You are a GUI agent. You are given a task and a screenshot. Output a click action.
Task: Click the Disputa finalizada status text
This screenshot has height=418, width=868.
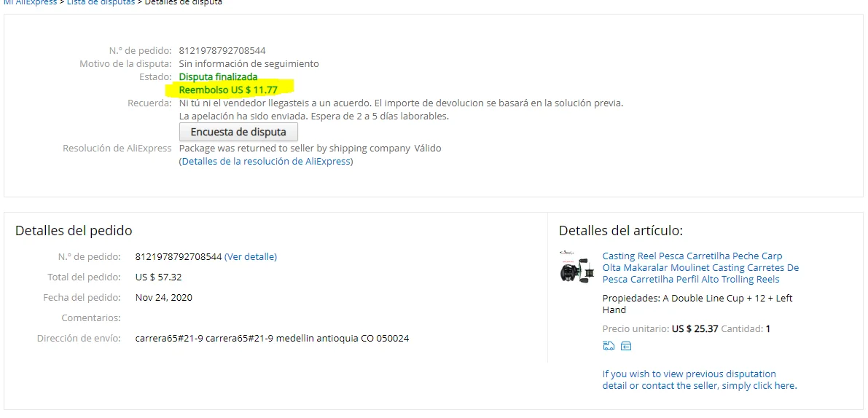click(x=218, y=77)
